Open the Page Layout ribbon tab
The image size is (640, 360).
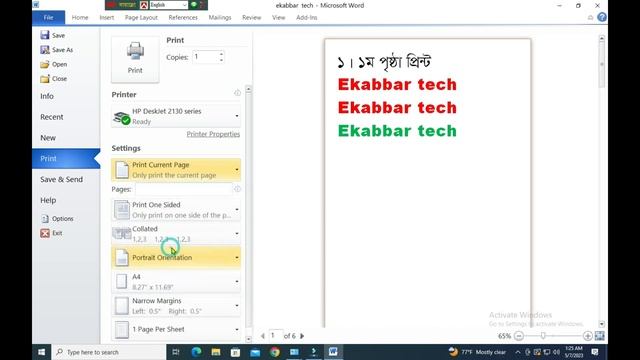(x=141, y=18)
